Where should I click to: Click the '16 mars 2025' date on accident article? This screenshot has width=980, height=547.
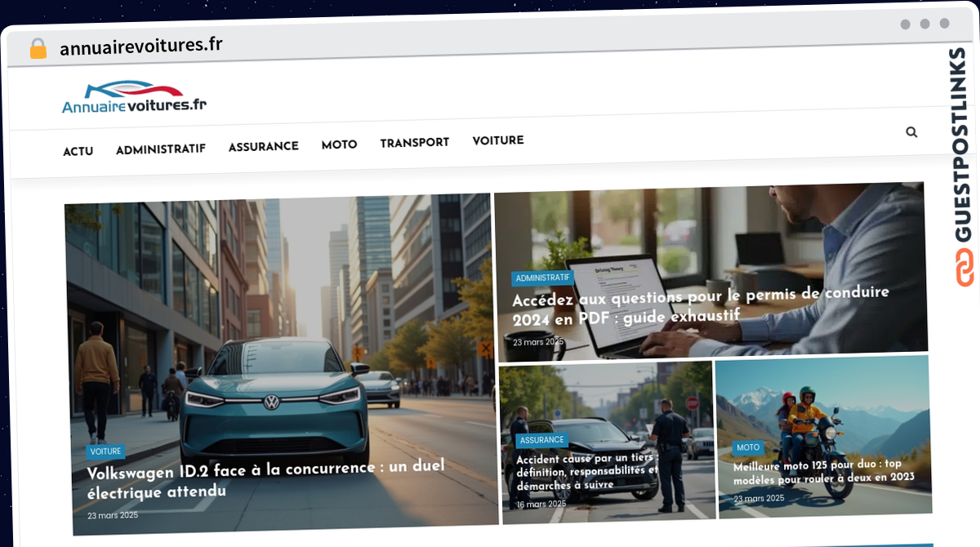coord(541,504)
